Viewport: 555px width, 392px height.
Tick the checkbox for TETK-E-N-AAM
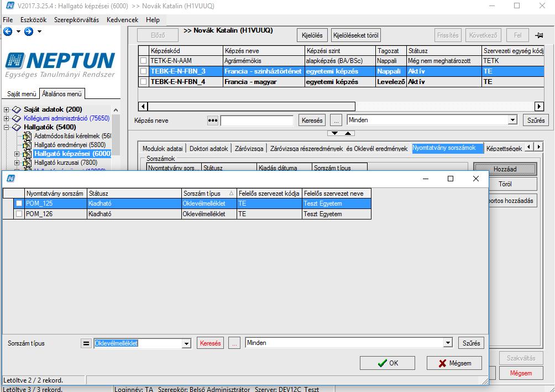click(143, 61)
